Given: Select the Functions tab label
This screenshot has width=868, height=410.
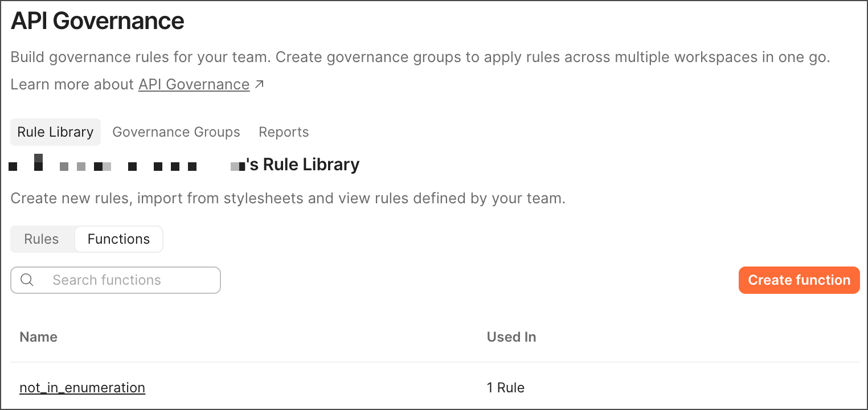Looking at the screenshot, I should (118, 239).
